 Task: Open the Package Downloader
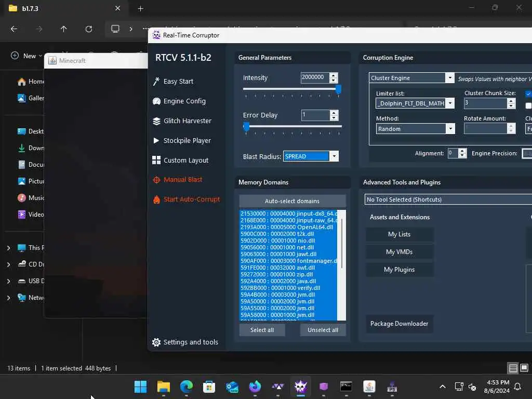tap(400, 324)
